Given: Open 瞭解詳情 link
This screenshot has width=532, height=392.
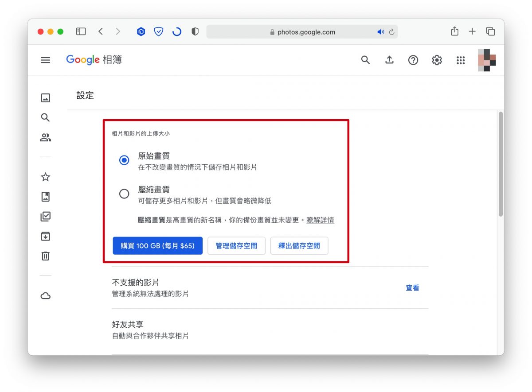Looking at the screenshot, I should [320, 220].
